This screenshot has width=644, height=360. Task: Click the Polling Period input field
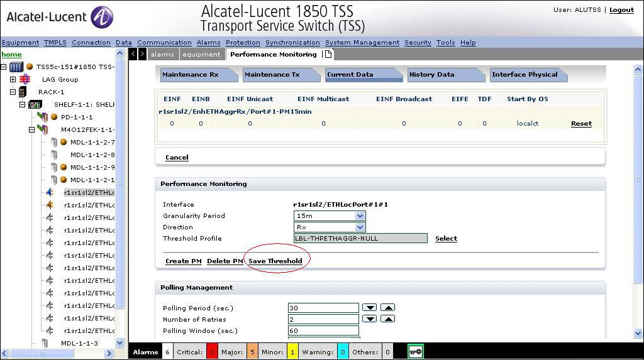point(323,308)
